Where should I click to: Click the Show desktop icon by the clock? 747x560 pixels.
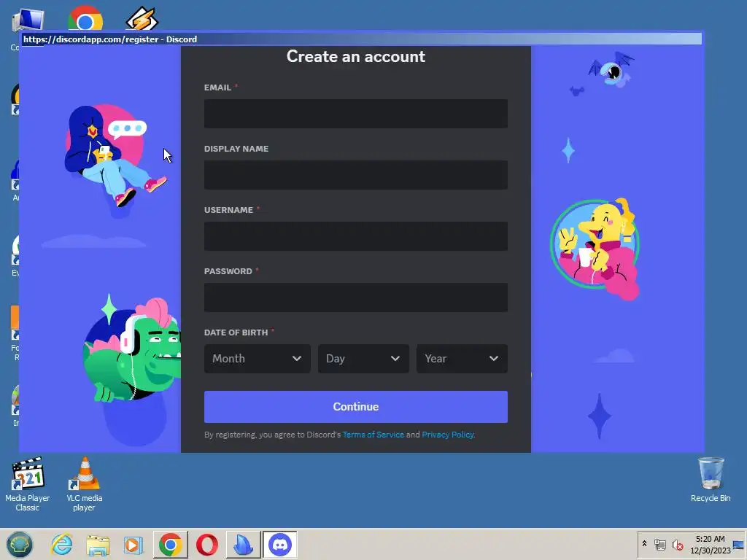pyautogui.click(x=738, y=544)
